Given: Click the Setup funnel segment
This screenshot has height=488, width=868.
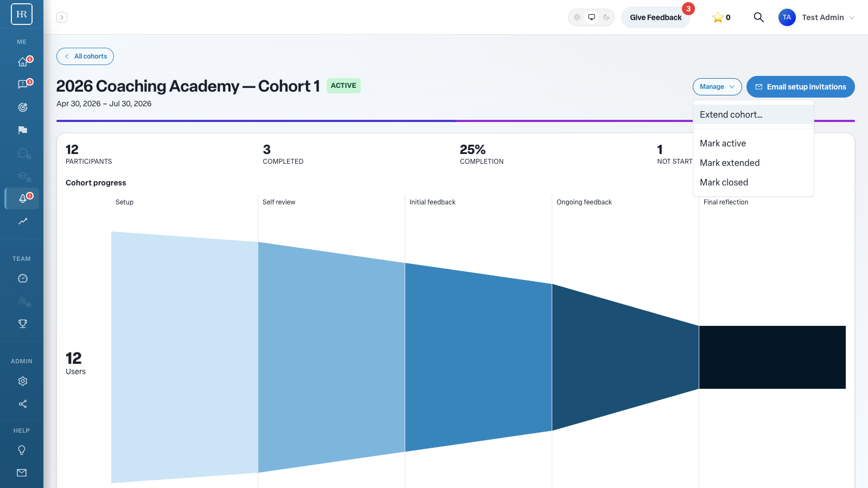Looking at the screenshot, I should click(x=184, y=357).
